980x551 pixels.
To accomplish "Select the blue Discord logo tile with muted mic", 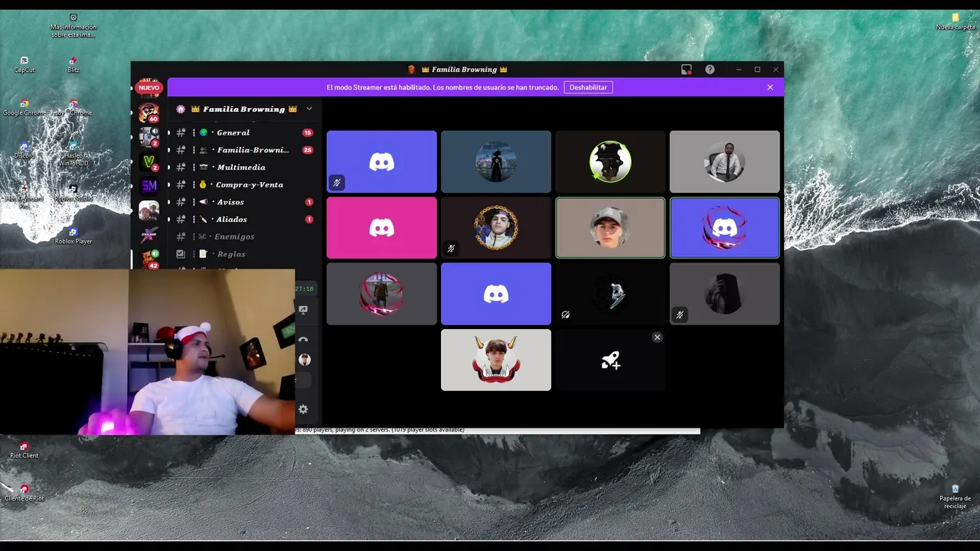I will [381, 161].
